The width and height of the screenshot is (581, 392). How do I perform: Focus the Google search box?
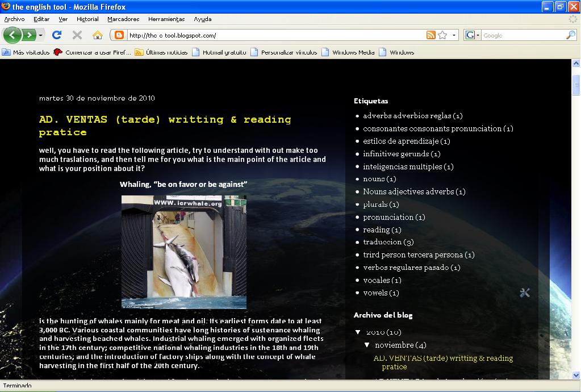tap(523, 35)
